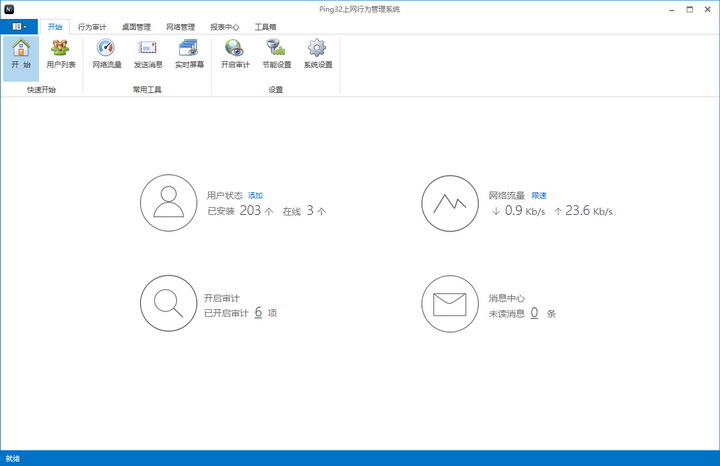
Task: Close the Ping32 window
Action: coord(708,9)
